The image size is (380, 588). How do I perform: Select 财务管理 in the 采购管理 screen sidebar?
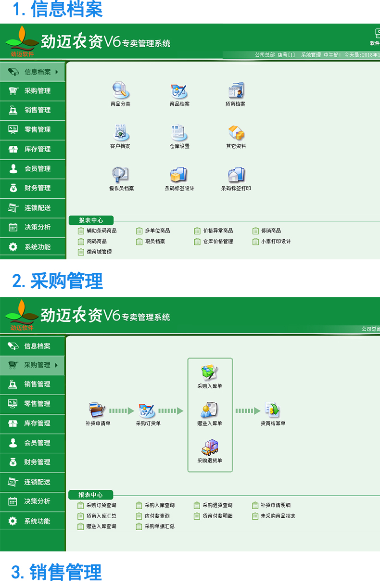pyautogui.click(x=33, y=462)
